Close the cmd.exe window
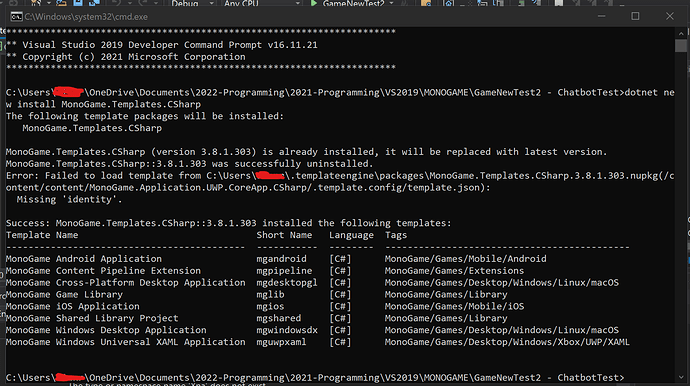 670,16
